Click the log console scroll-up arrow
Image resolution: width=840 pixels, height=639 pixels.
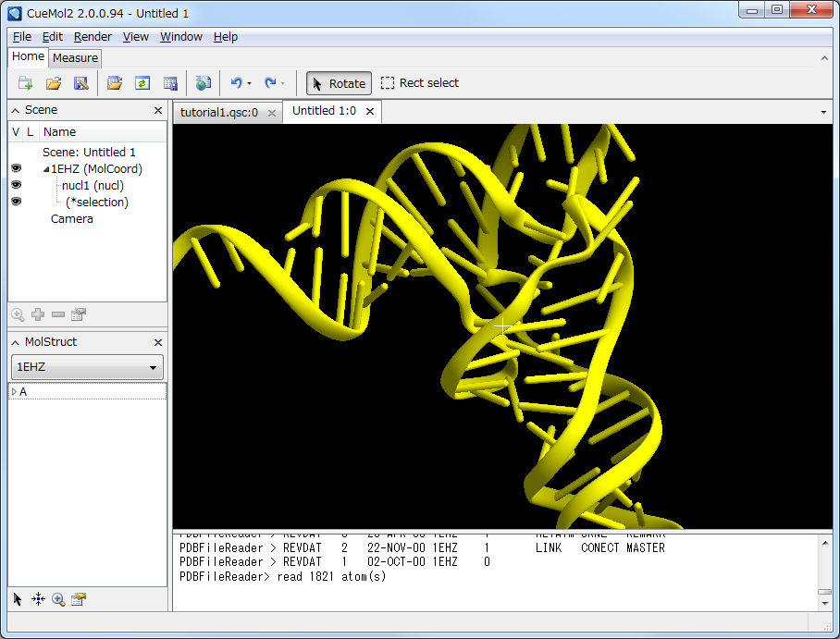coord(825,543)
